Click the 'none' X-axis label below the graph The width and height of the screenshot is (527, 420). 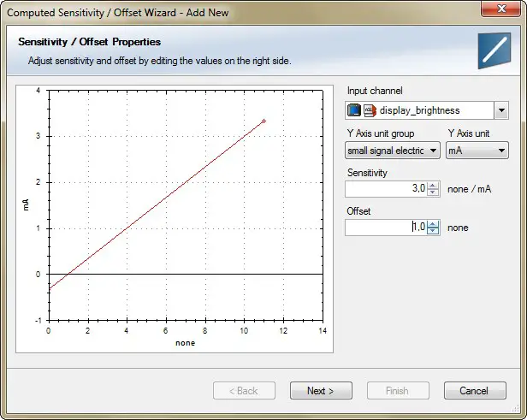click(x=185, y=343)
